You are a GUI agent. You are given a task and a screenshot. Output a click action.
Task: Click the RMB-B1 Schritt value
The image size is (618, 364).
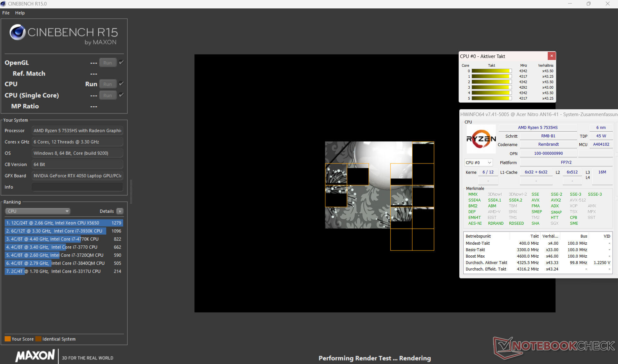(548, 136)
